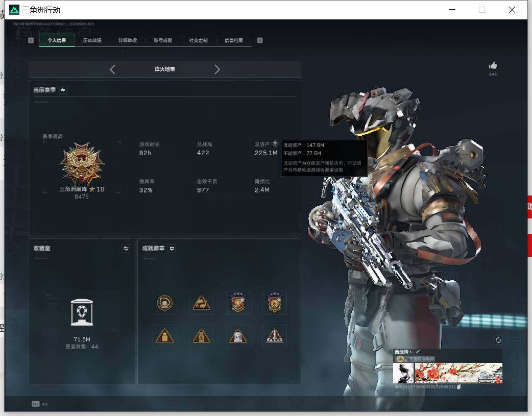Click the rank score 8479
Viewport: 532px width, 416px height.
point(82,197)
